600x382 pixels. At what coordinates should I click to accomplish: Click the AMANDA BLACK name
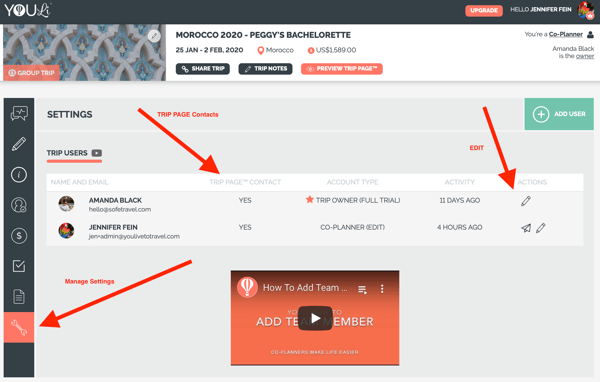pyautogui.click(x=115, y=200)
